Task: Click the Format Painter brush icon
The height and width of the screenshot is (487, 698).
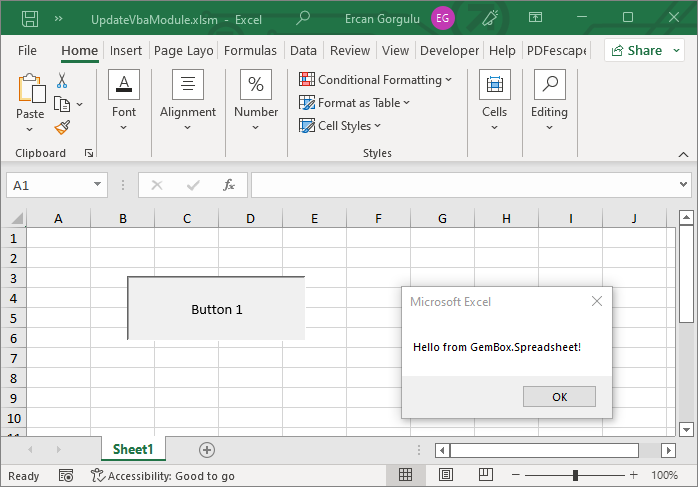Action: tap(62, 127)
